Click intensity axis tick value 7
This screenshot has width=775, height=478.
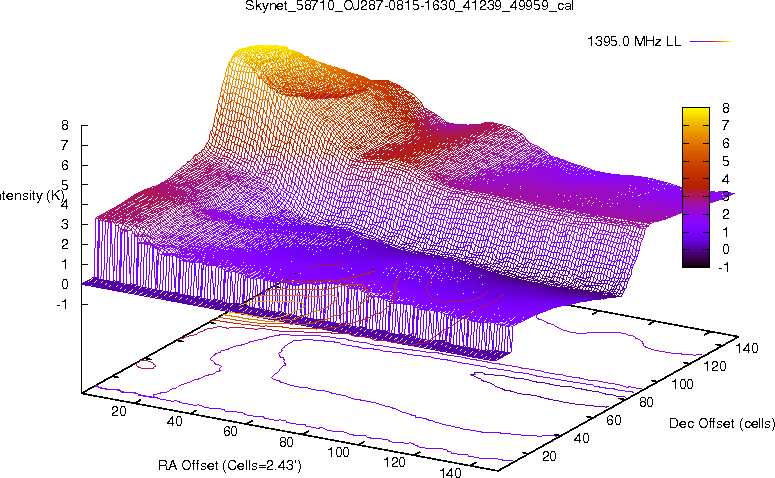click(x=65, y=145)
